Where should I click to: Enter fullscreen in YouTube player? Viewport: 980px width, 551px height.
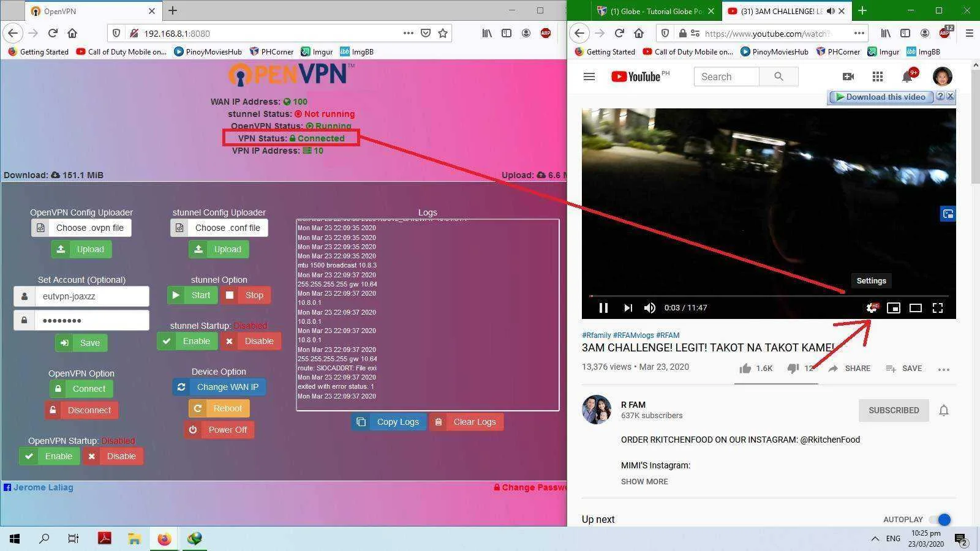point(938,308)
